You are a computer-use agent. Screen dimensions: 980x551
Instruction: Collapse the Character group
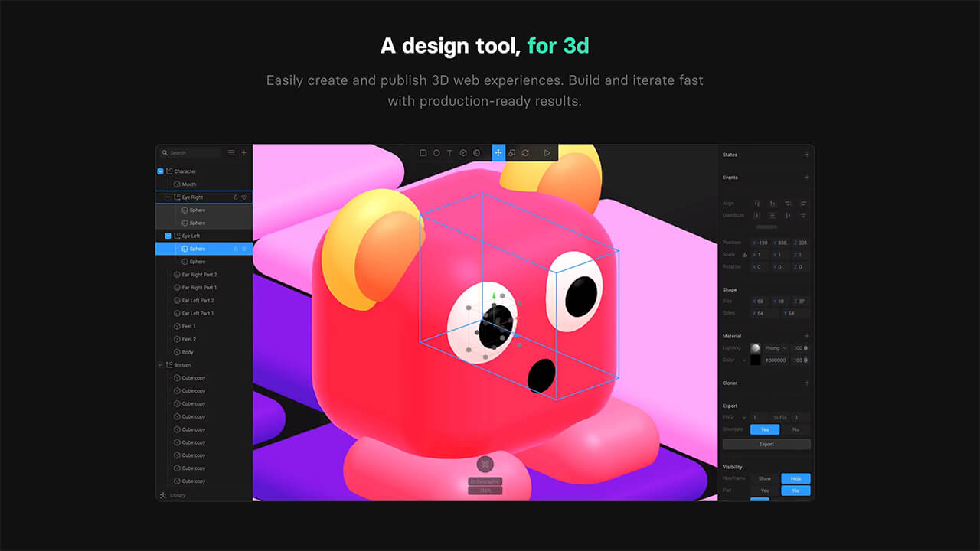(160, 171)
